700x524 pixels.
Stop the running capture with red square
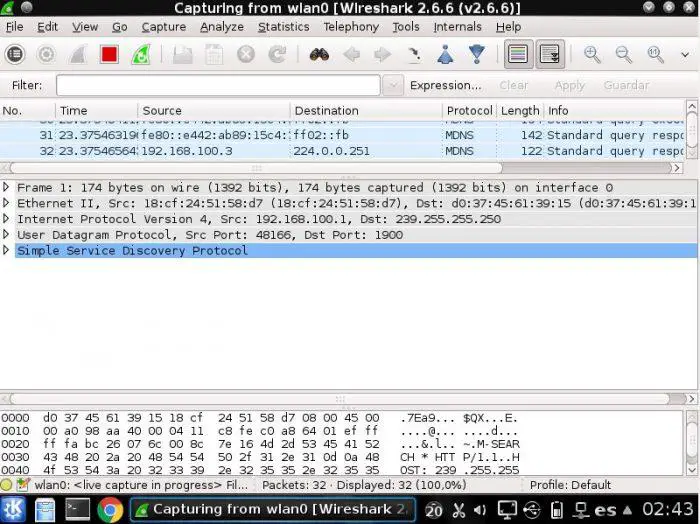coord(109,54)
